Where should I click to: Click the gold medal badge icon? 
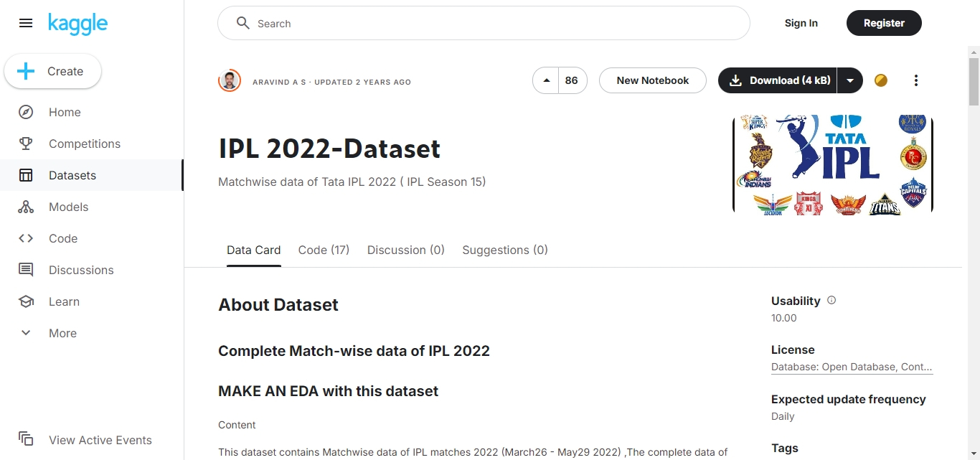pyautogui.click(x=881, y=80)
